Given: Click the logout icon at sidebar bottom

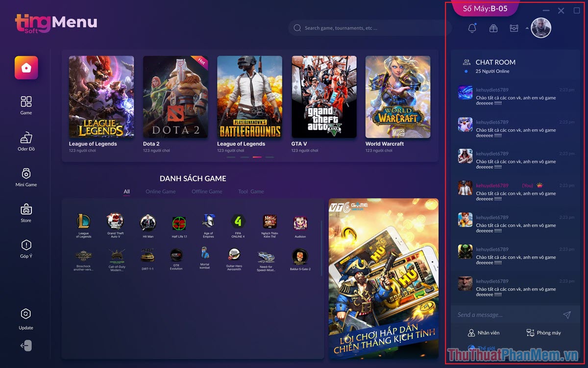Looking at the screenshot, I should (25, 346).
